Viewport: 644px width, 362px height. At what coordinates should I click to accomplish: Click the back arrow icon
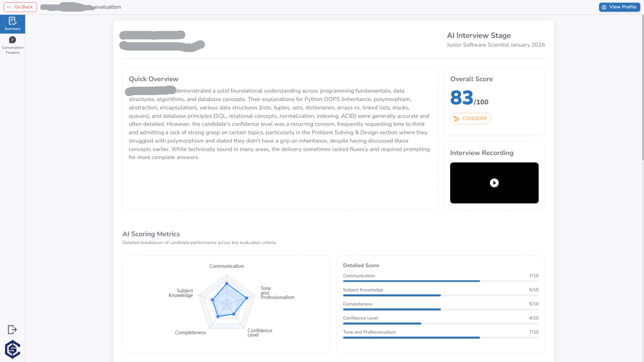9,7
